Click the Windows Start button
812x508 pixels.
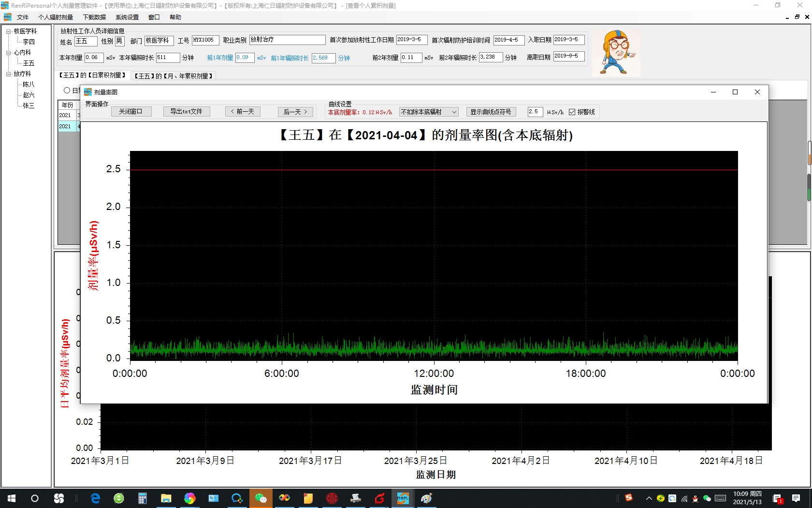tap(12, 498)
